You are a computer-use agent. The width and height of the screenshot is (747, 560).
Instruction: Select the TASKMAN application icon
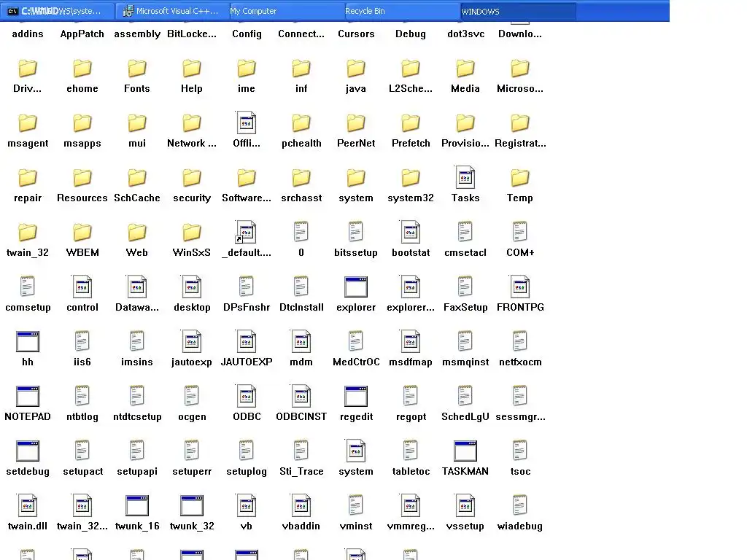point(465,451)
